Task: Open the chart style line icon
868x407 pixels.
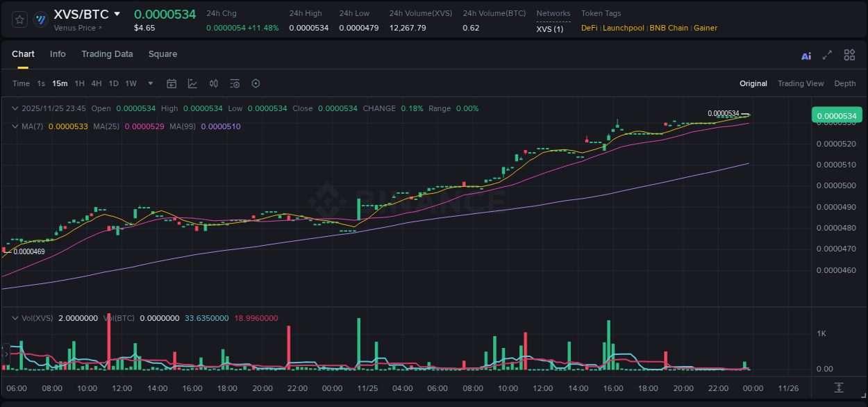Action: pos(193,83)
